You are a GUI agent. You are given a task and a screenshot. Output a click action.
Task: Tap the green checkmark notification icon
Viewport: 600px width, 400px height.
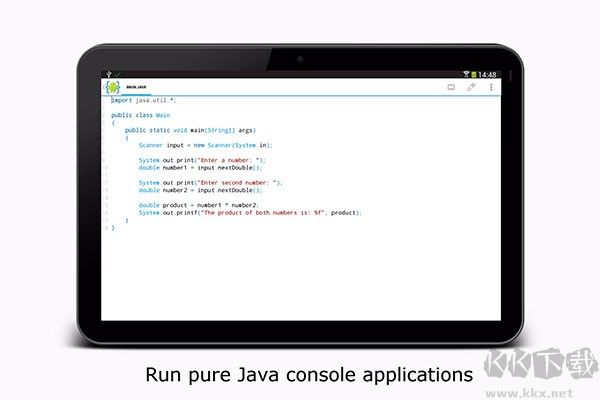[x=115, y=75]
